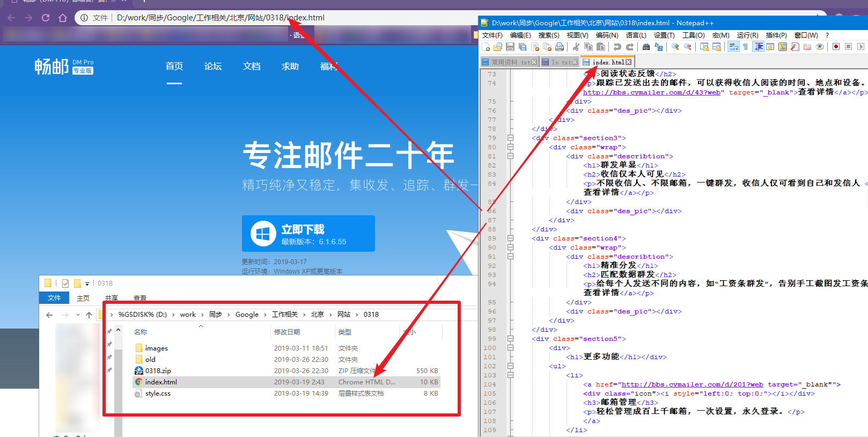Click the Save icon in Notepad++ toolbar
The height and width of the screenshot is (437, 868).
pos(510,47)
